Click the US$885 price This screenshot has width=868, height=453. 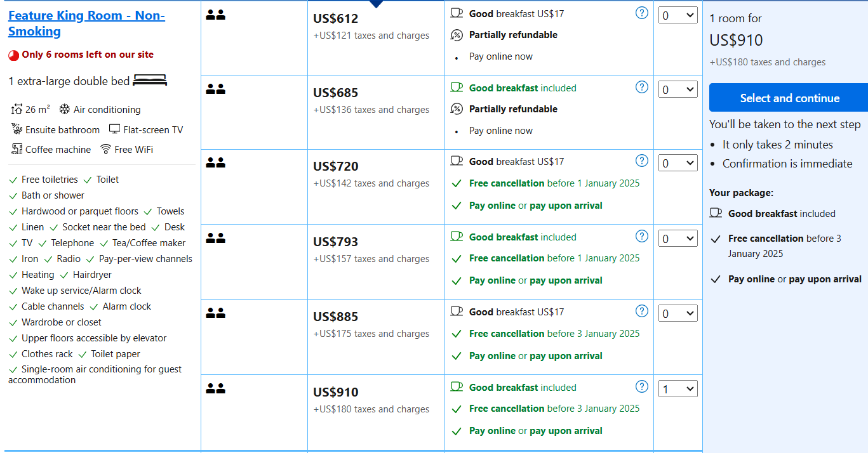coord(335,317)
